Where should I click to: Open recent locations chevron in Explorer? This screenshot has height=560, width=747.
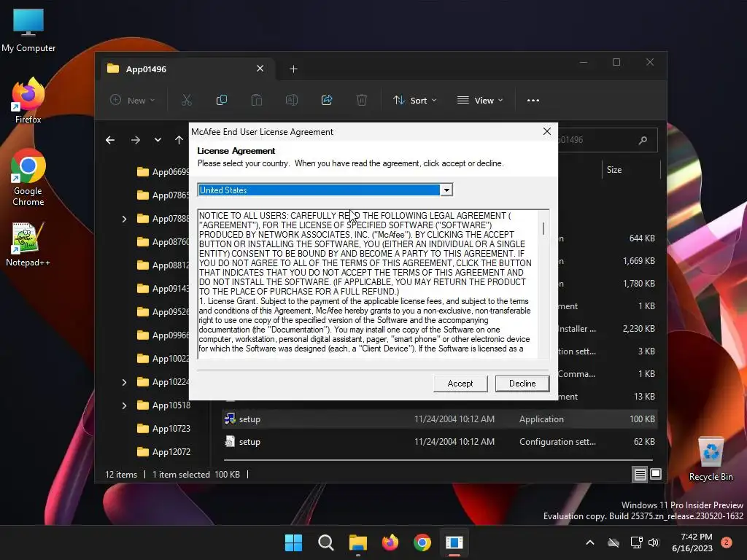point(158,140)
